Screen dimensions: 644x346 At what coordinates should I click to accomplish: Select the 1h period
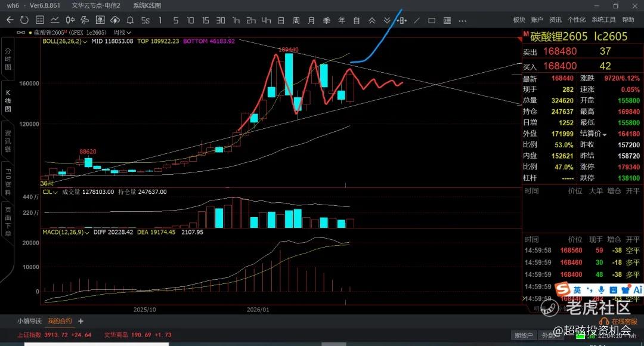pyautogui.click(x=236, y=20)
